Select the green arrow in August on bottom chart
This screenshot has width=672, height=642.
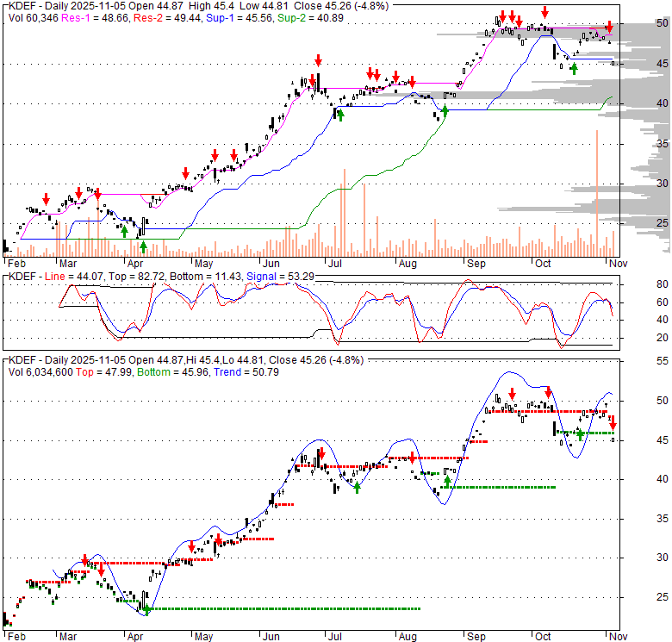[447, 482]
